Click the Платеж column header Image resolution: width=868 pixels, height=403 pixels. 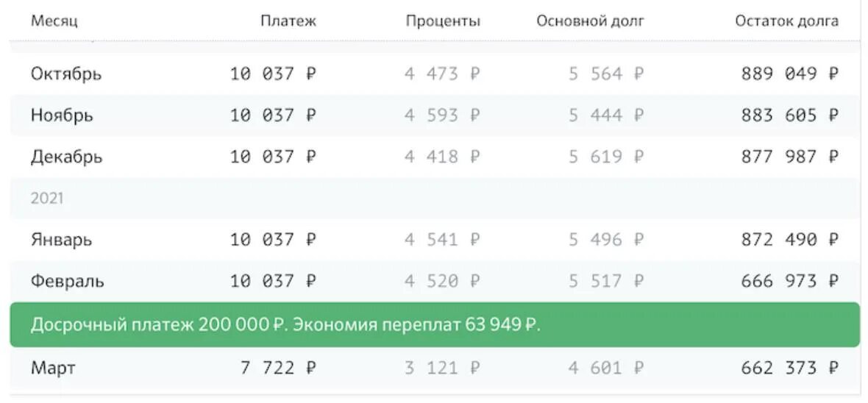pyautogui.click(x=288, y=21)
